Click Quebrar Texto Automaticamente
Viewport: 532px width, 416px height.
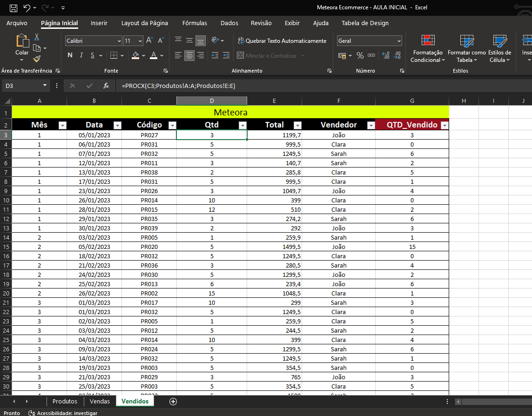click(282, 41)
